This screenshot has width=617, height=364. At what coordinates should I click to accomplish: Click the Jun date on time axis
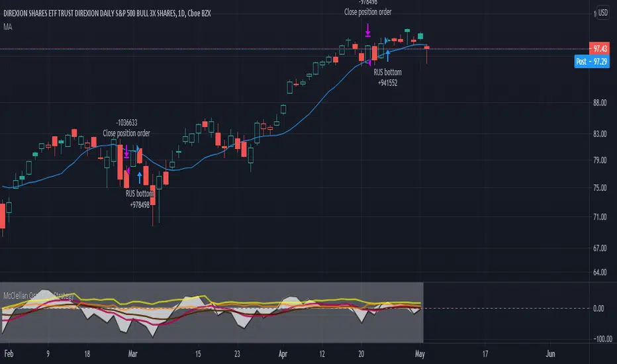click(x=550, y=354)
